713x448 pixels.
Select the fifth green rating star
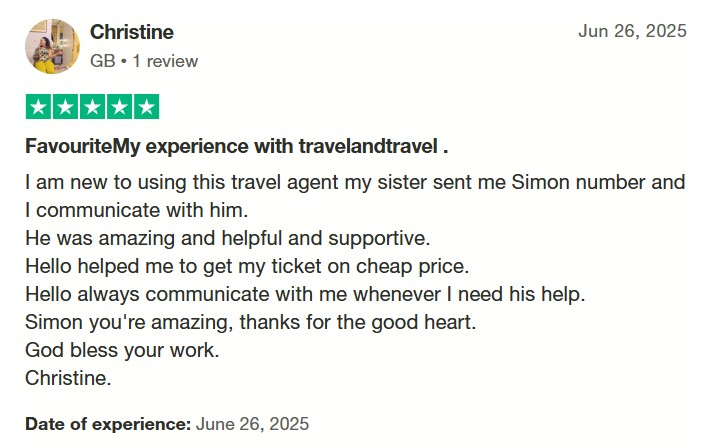(146, 106)
